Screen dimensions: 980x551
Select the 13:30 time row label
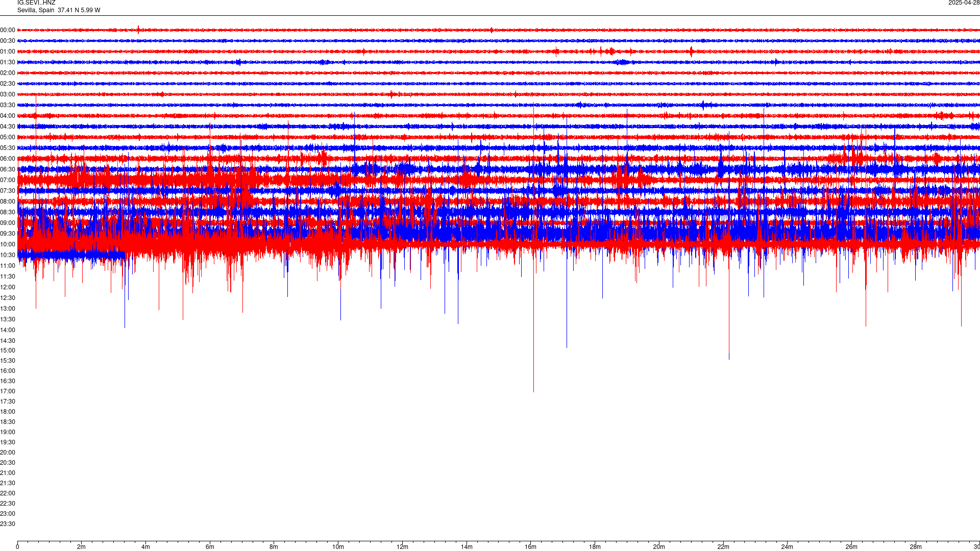pos(8,319)
